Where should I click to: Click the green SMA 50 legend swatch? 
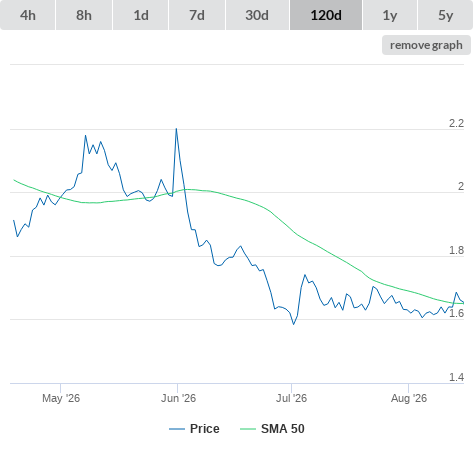click(x=248, y=429)
